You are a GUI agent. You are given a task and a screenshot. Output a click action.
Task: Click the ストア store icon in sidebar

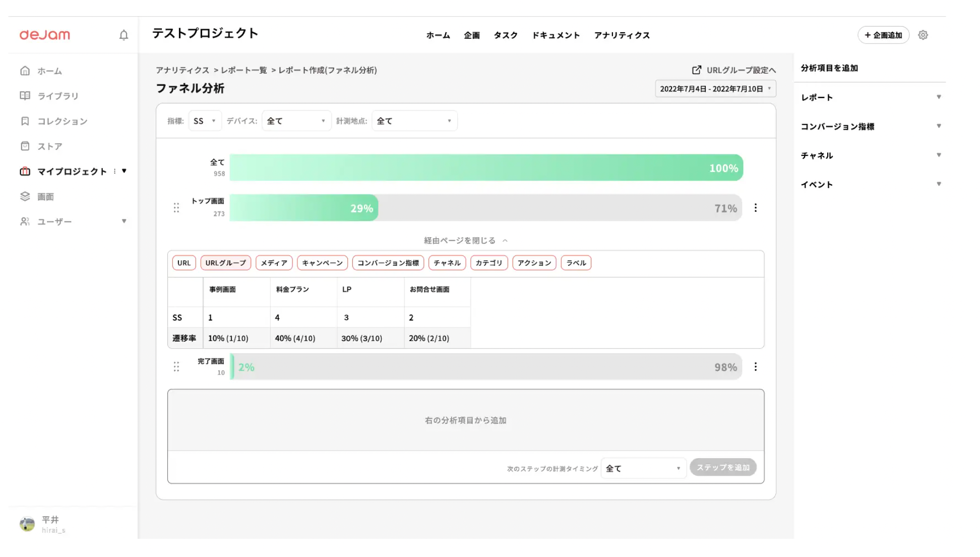[25, 146]
